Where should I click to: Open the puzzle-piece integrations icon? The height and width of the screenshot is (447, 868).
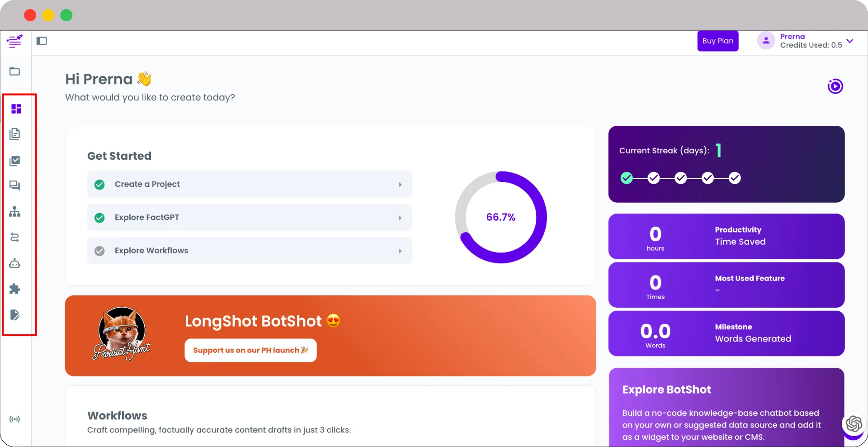tap(15, 289)
